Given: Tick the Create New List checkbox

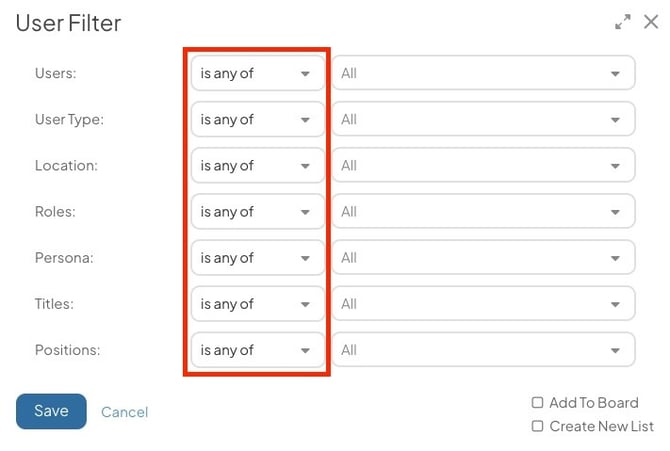Looking at the screenshot, I should click(538, 426).
